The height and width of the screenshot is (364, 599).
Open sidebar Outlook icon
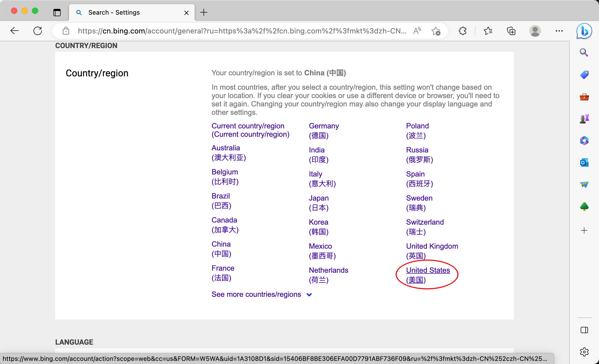(x=584, y=163)
